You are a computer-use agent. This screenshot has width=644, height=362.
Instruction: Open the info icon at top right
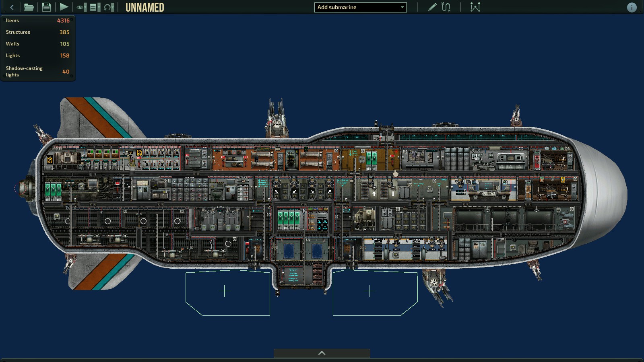click(x=632, y=7)
